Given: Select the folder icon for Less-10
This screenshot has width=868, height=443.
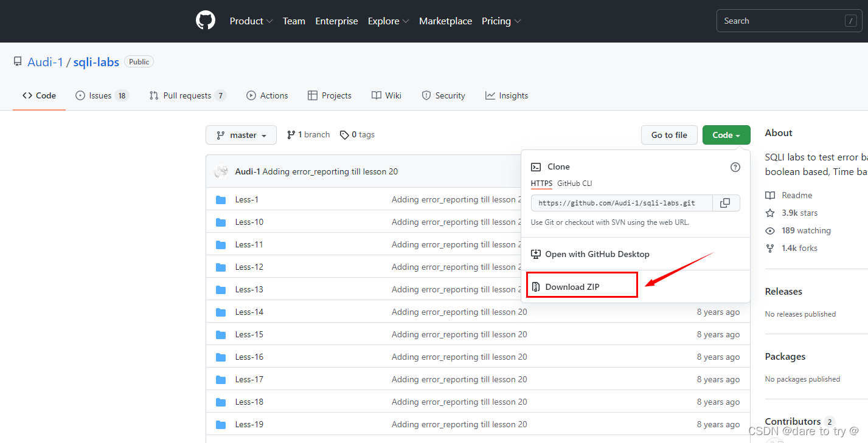Looking at the screenshot, I should 221,222.
